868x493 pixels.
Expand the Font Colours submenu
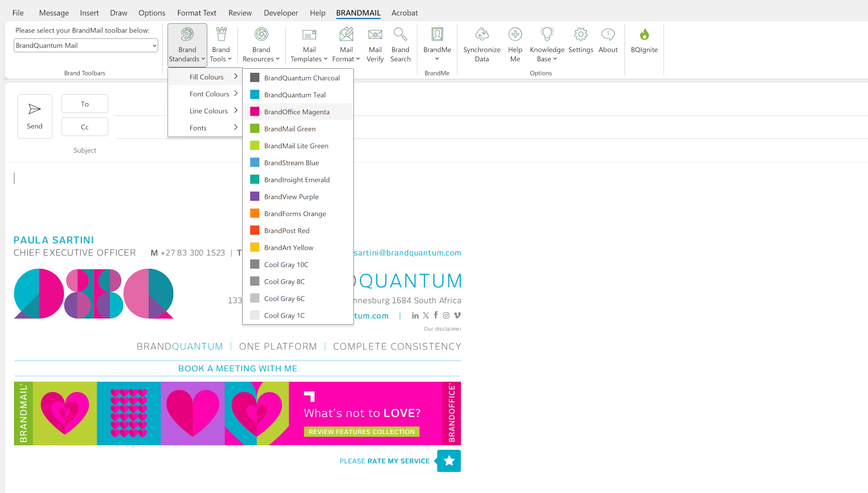(209, 94)
